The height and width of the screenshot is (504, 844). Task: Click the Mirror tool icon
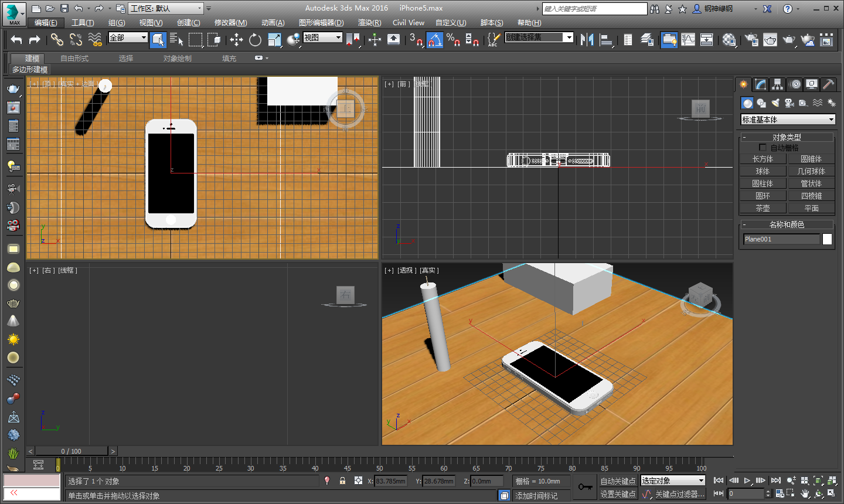tap(587, 39)
